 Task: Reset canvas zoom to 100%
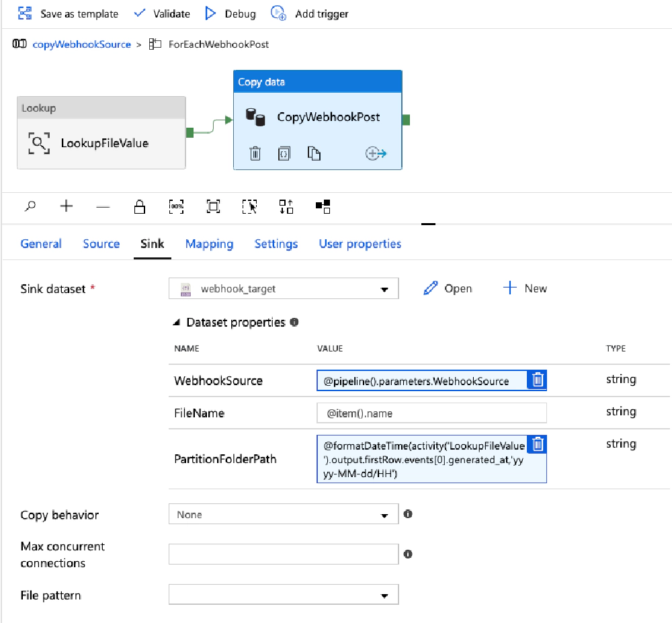coord(176,206)
